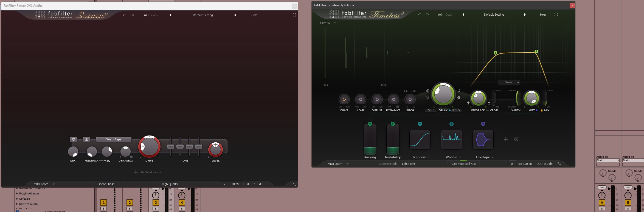Open Warm Tape distortion style menu
Screen dimensions: 644x212
coord(114,139)
